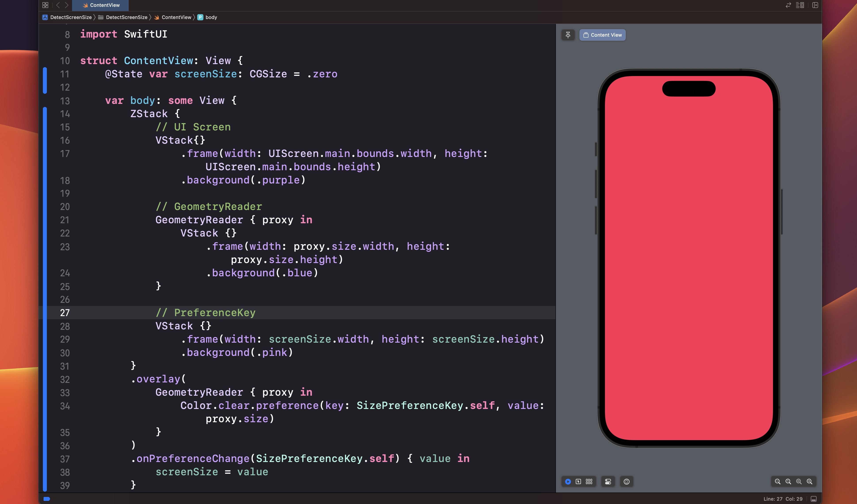Viewport: 857px width, 504px height.
Task: Select the body breadcrumb in navigation bar
Action: tap(211, 17)
